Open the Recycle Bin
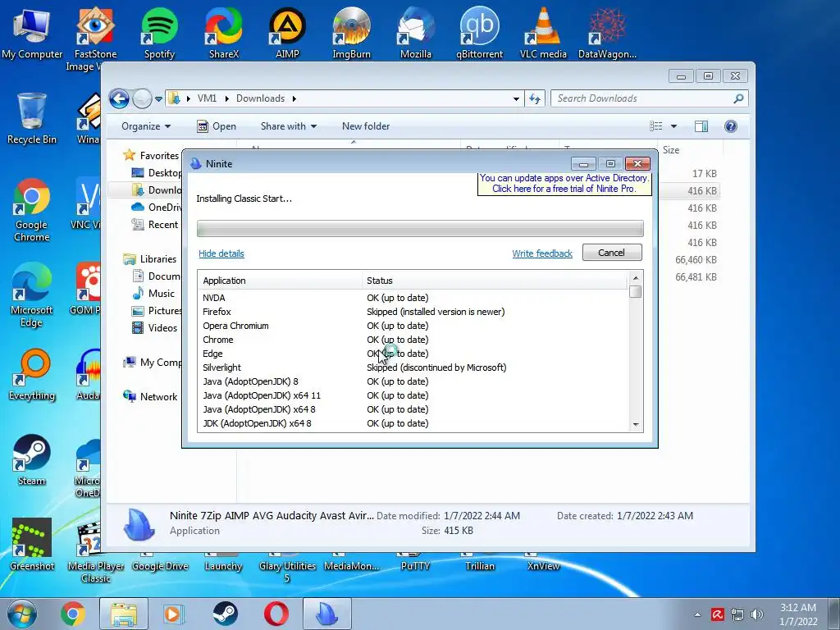The image size is (840, 630). pos(32,118)
